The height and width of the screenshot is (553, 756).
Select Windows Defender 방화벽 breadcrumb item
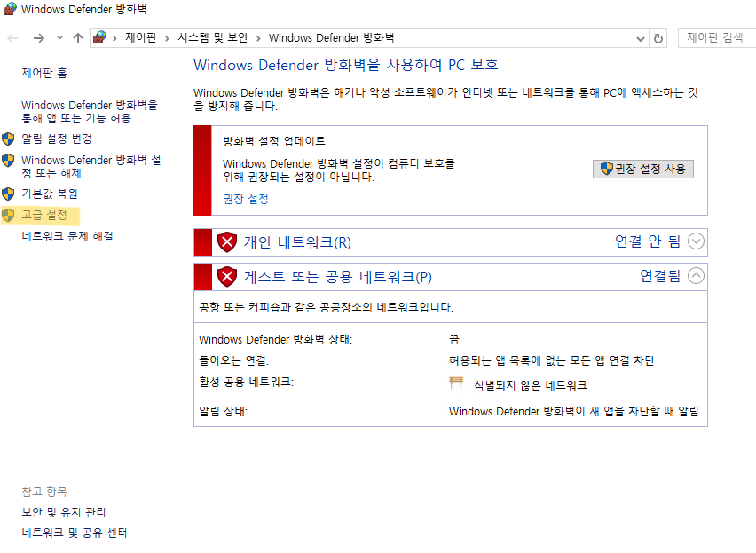[331, 37]
